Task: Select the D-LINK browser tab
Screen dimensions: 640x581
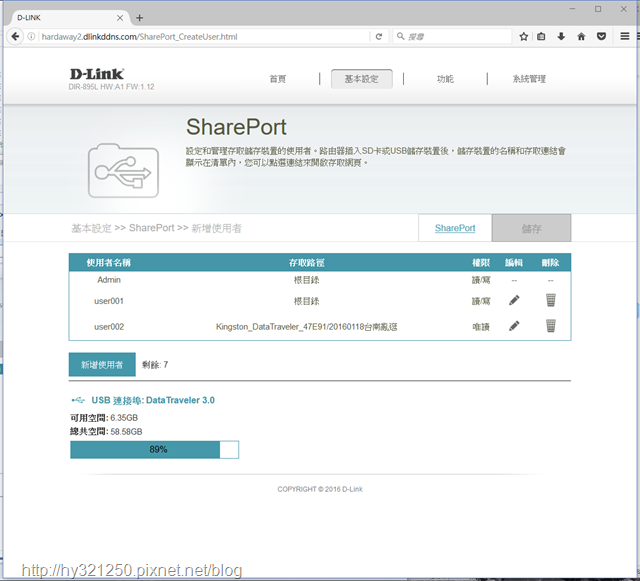Action: click(70, 18)
